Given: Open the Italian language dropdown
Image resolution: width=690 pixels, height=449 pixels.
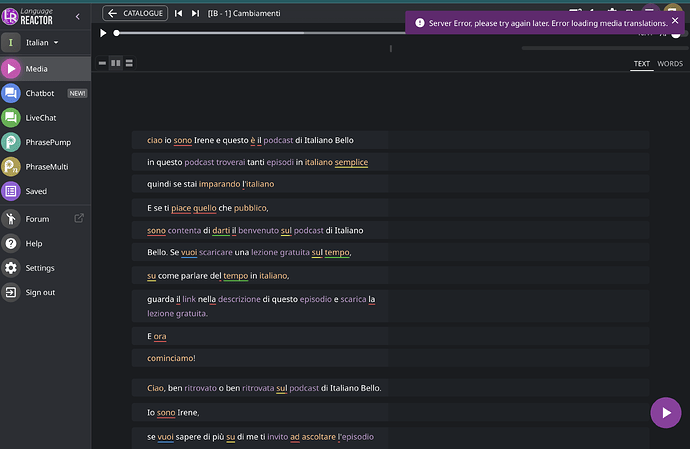Looking at the screenshot, I should [x=42, y=43].
